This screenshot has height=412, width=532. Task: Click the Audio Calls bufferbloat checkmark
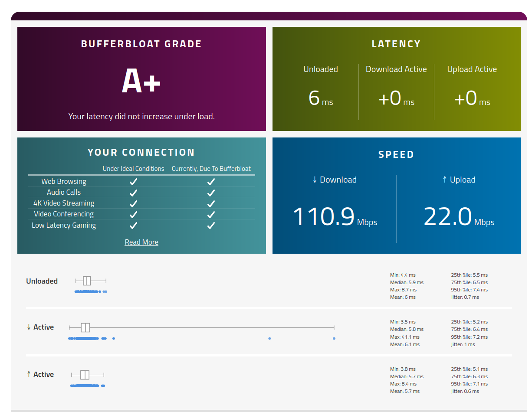(x=211, y=193)
